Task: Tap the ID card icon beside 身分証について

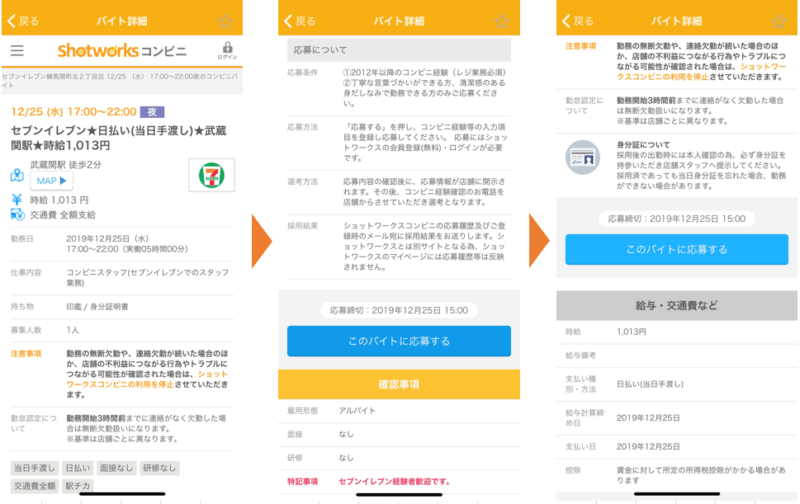Action: pyautogui.click(x=578, y=153)
